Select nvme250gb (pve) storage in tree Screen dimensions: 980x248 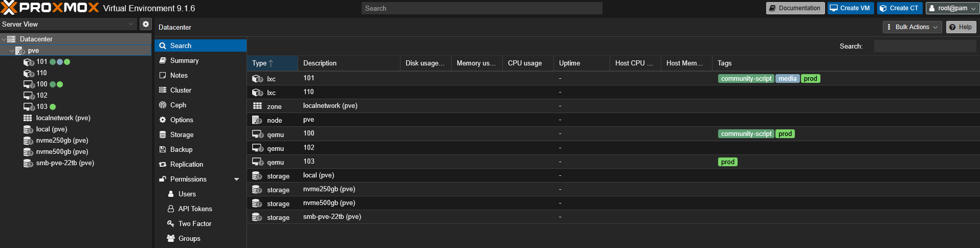click(62, 141)
